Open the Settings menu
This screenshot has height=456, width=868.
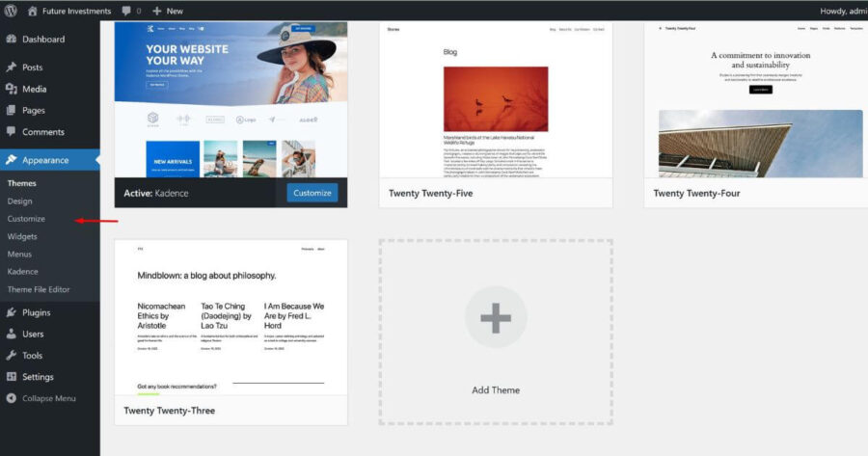tap(38, 377)
